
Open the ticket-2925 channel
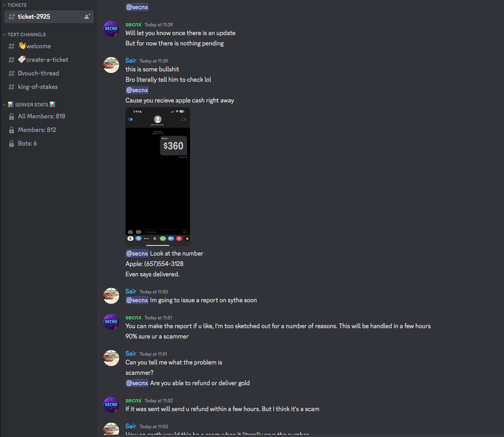coord(49,17)
